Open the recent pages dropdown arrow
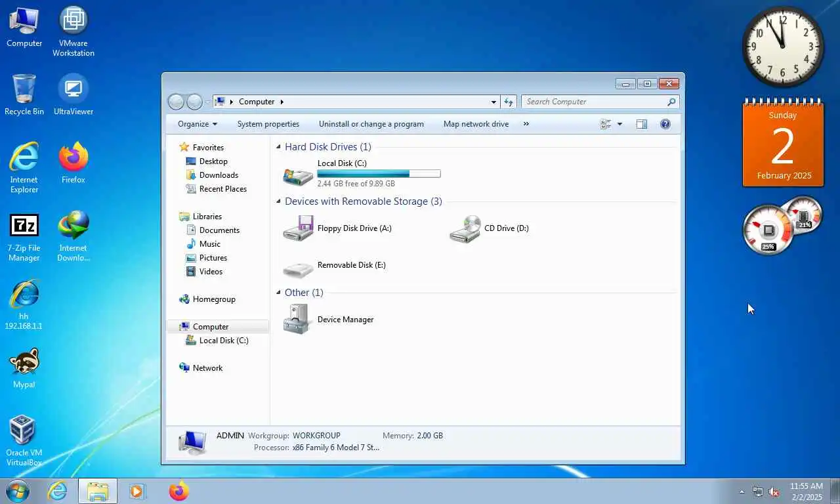840x504 pixels. [x=207, y=102]
